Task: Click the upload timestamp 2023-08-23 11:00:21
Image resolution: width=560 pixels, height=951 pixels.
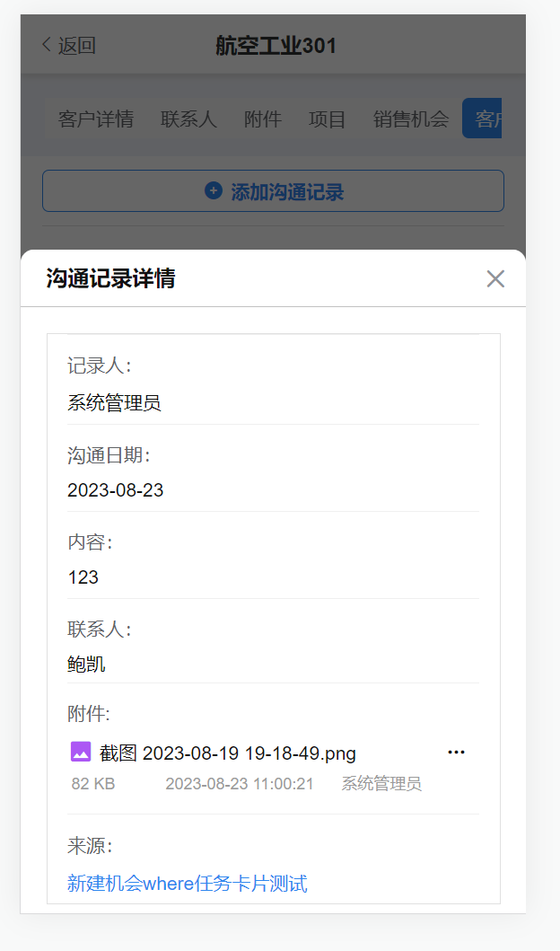Action: pos(240,784)
